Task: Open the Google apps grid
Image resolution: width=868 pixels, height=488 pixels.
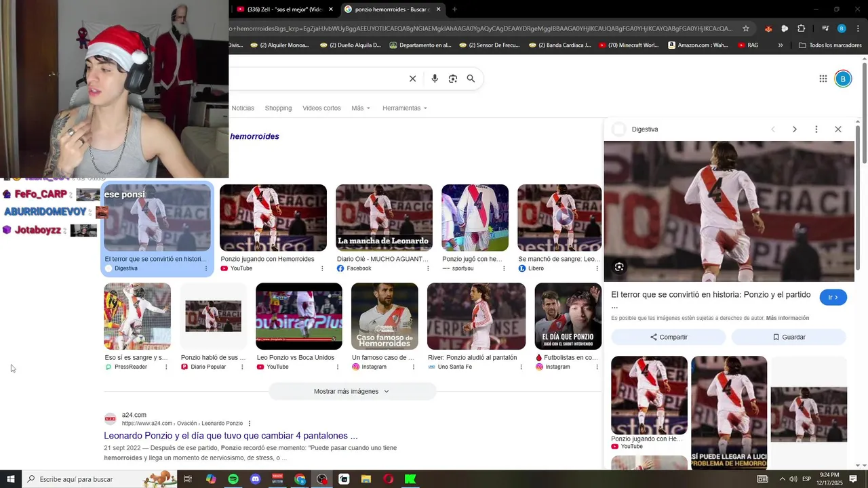Action: (x=823, y=79)
